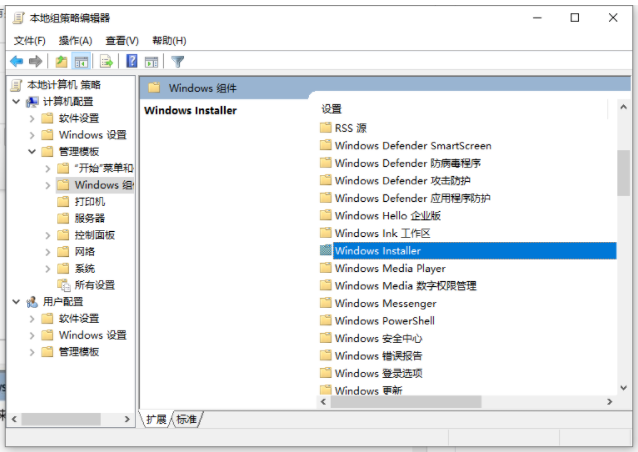Select Windows Defender SmartScreen folder
Viewport: 638px width, 452px height.
413,146
